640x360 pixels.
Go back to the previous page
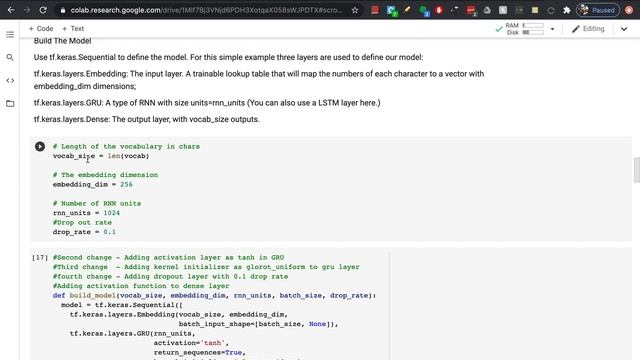coord(11,10)
